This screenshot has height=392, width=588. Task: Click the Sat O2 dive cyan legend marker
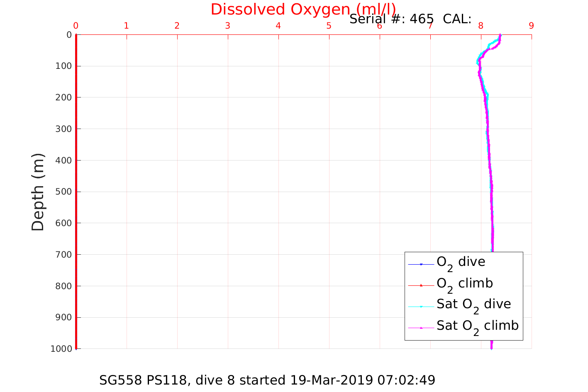tap(421, 307)
